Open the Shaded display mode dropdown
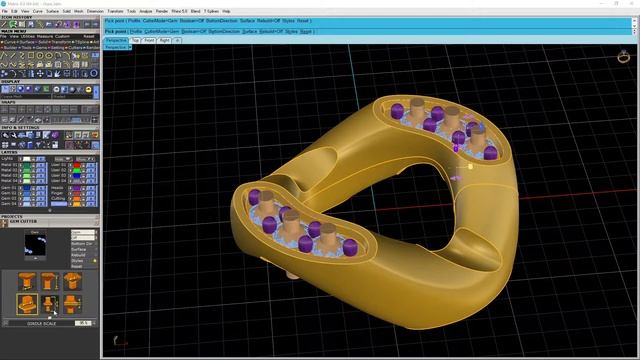 pos(73,97)
